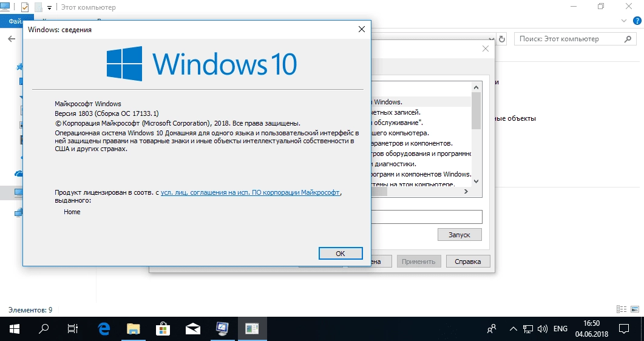This screenshot has width=644, height=341.
Task: Click the Справка button in System Configuration
Action: click(x=468, y=262)
